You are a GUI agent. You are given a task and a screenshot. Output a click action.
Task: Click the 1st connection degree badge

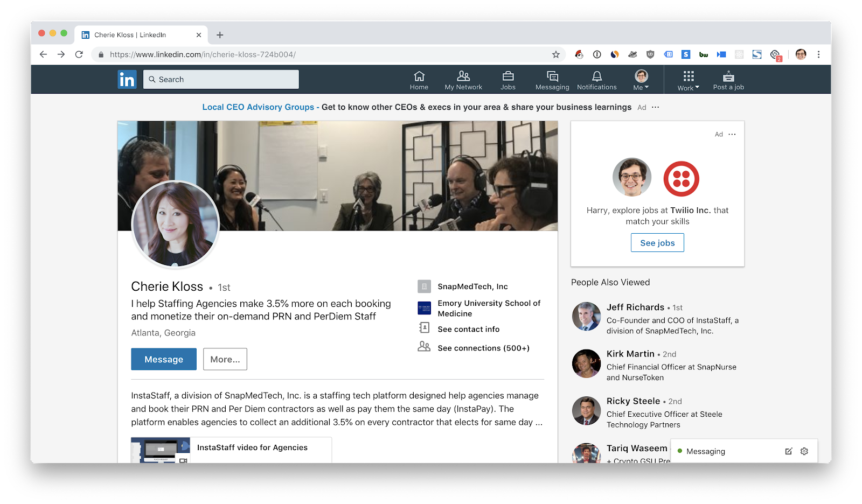[x=224, y=288]
